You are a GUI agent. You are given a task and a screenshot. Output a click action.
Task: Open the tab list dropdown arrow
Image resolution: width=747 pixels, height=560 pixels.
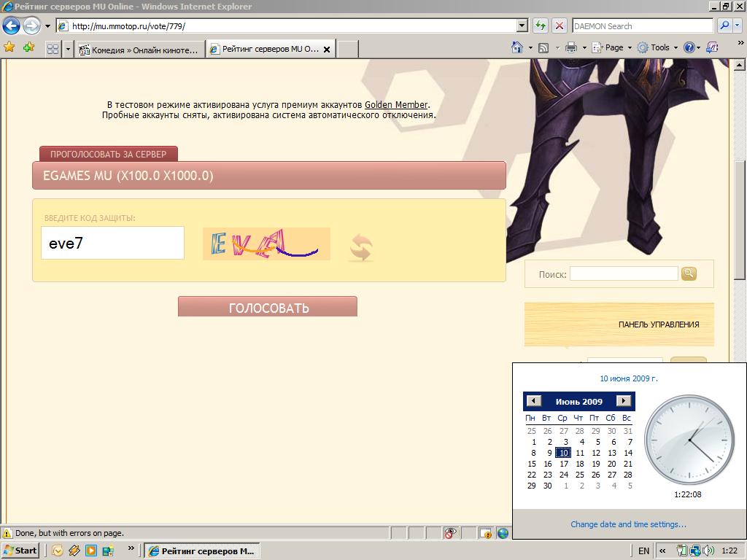click(68, 49)
